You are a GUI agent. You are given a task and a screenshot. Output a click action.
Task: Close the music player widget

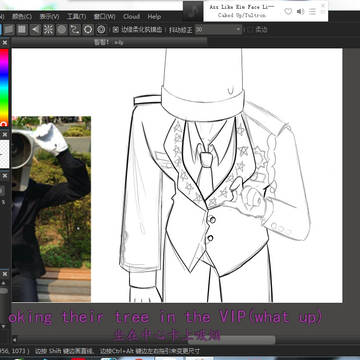pos(323,6)
